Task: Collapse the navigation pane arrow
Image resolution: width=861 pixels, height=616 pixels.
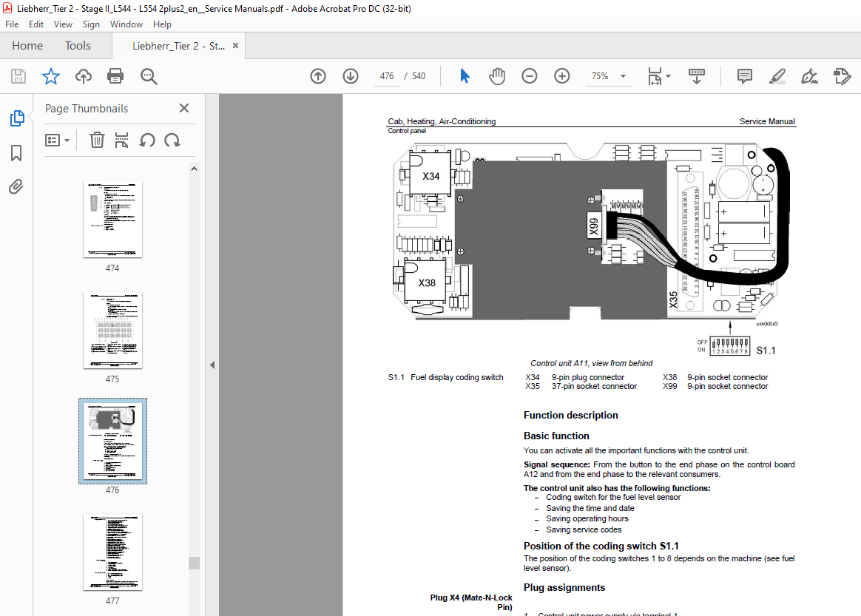Action: [x=212, y=365]
